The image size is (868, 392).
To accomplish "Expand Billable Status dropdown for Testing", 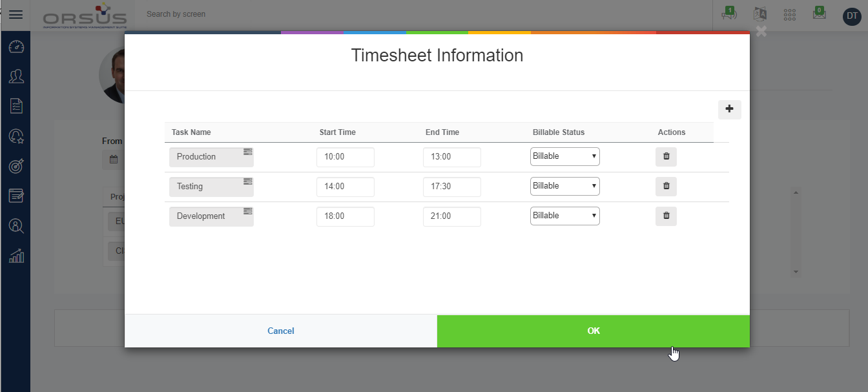I will point(564,187).
